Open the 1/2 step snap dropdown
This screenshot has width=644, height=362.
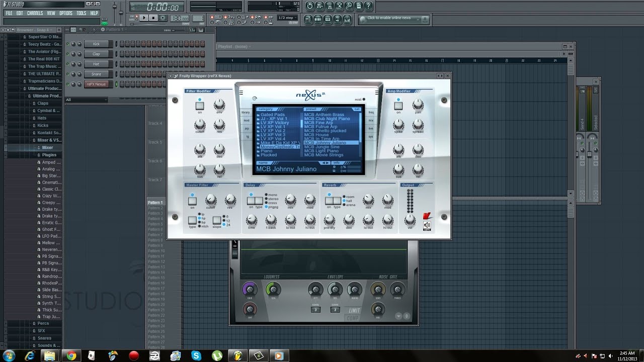click(287, 18)
